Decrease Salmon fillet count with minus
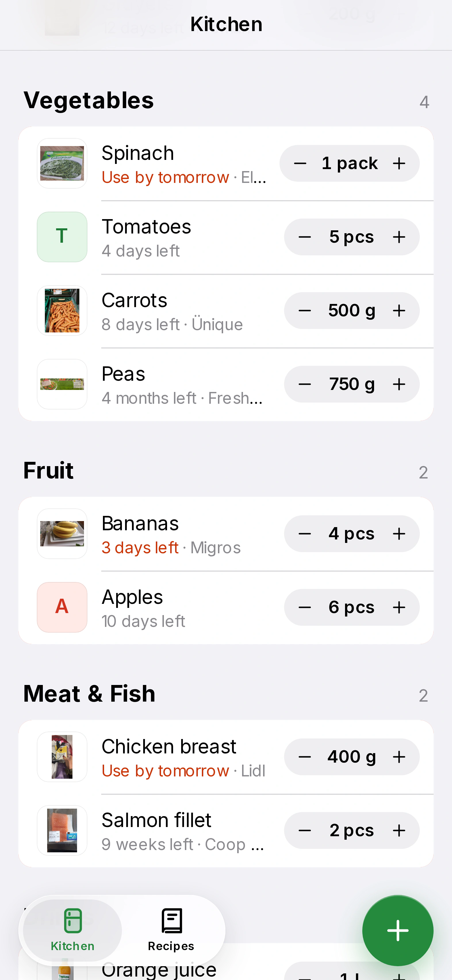Image resolution: width=452 pixels, height=980 pixels. pyautogui.click(x=305, y=830)
